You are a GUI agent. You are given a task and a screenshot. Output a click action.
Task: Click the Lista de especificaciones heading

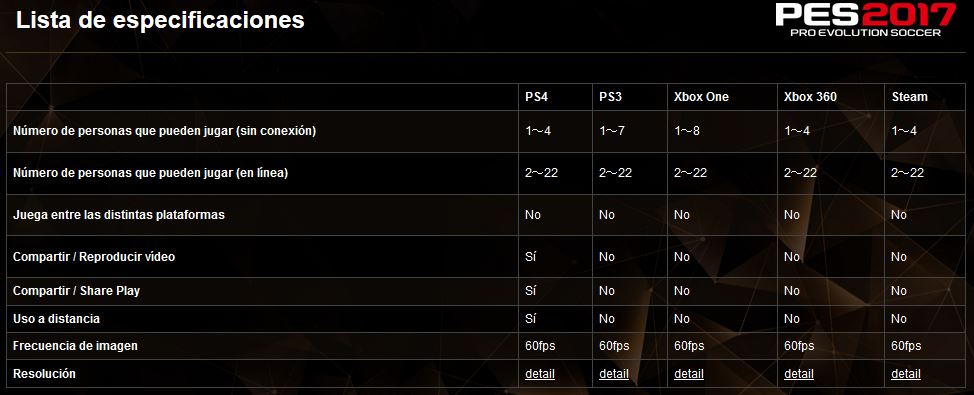point(160,20)
